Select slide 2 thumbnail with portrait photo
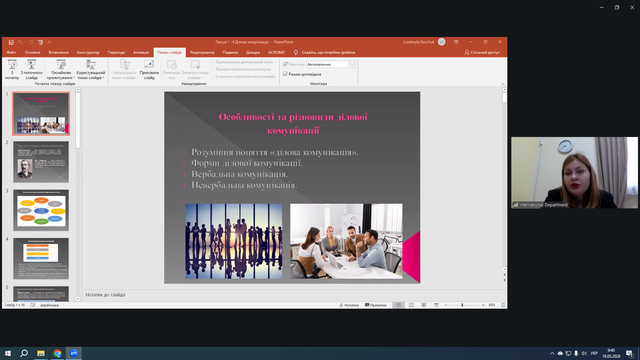 (41, 162)
